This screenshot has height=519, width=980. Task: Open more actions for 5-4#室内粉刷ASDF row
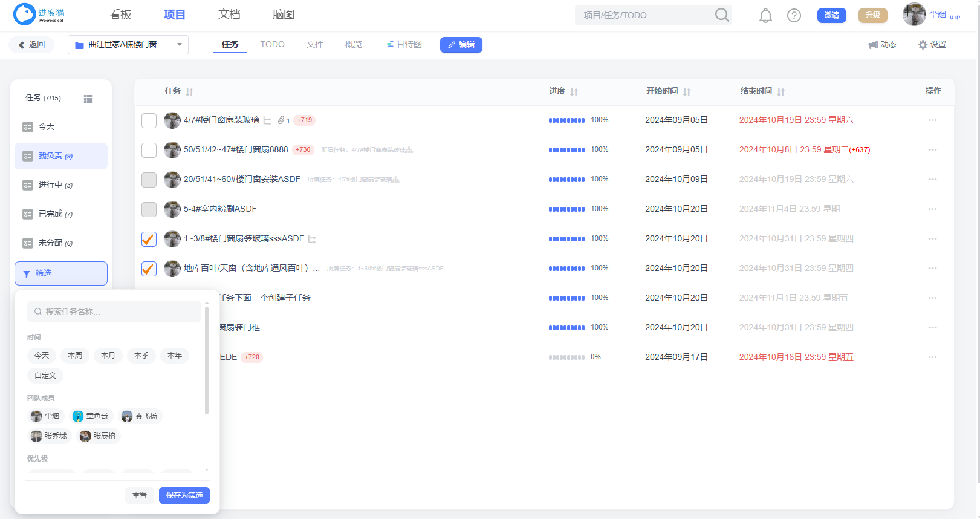[x=932, y=209]
